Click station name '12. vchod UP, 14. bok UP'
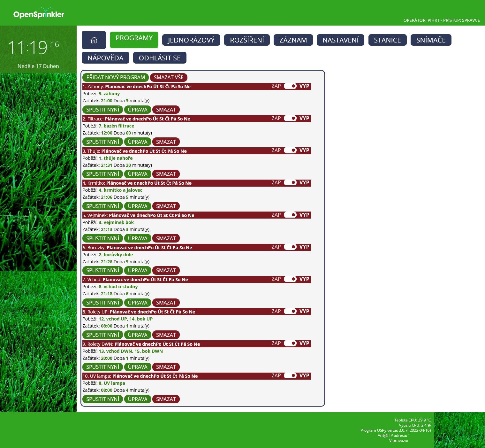This screenshot has height=448, width=485. pyautogui.click(x=125, y=319)
